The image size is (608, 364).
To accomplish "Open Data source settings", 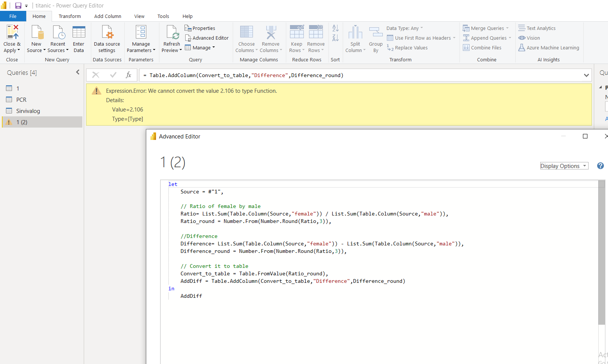I will click(x=107, y=39).
